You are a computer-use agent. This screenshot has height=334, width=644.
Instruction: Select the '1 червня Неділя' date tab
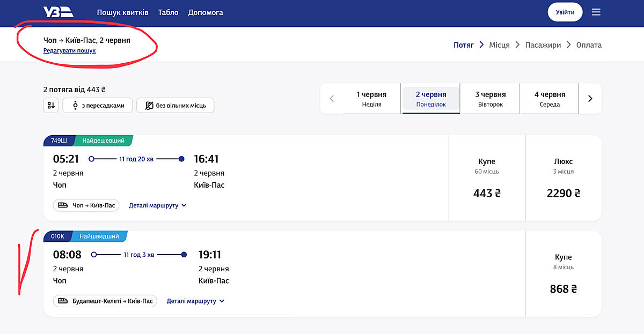pyautogui.click(x=371, y=99)
